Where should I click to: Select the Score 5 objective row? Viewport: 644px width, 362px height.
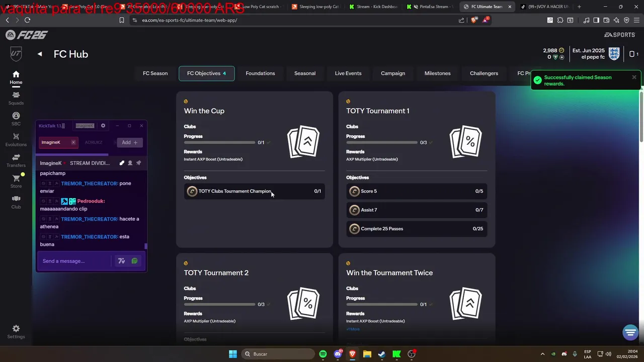click(417, 191)
